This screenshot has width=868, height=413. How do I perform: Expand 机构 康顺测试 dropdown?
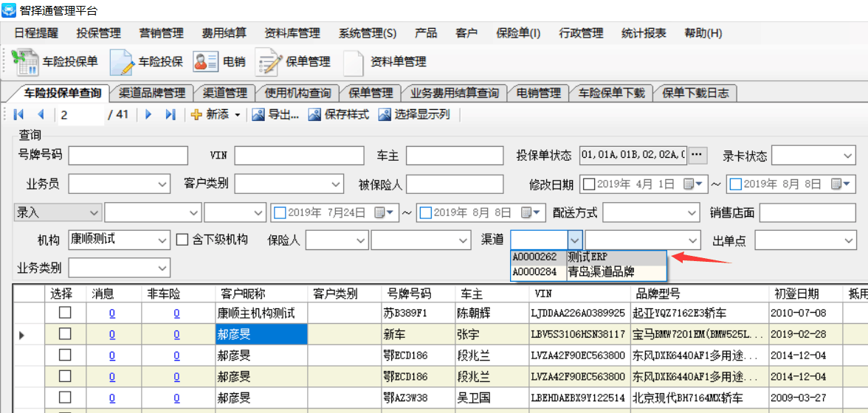[x=162, y=240]
